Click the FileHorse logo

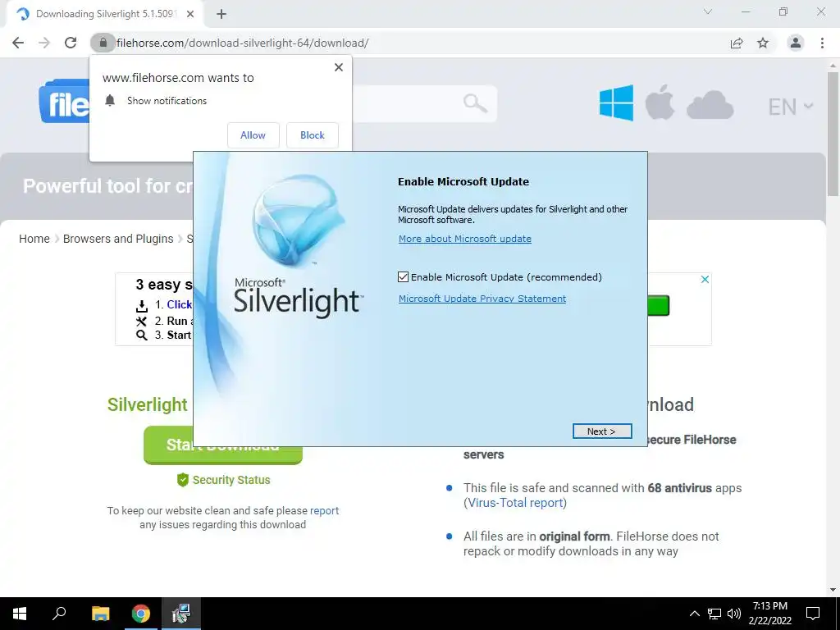point(64,102)
